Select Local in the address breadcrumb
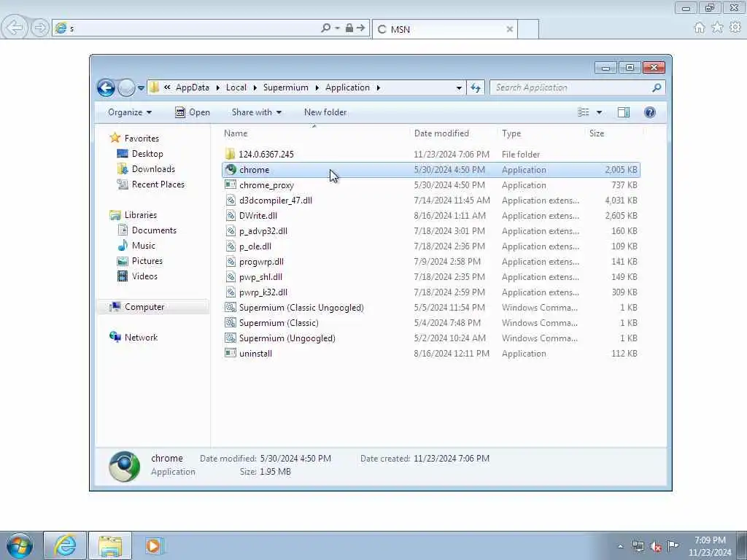 (236, 87)
